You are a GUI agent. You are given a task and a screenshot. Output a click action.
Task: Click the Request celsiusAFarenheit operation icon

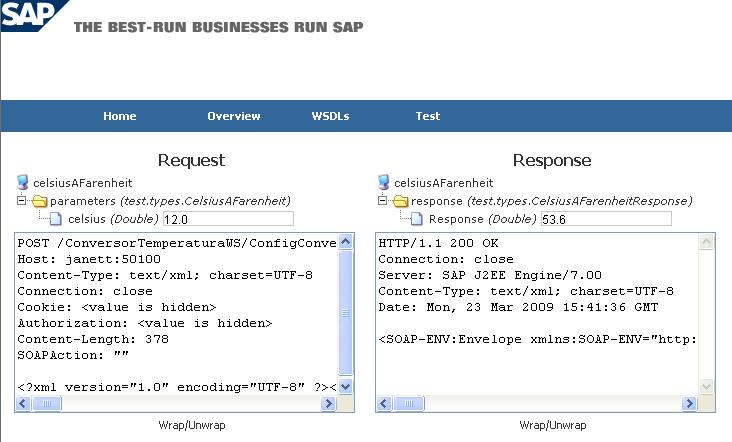22,182
